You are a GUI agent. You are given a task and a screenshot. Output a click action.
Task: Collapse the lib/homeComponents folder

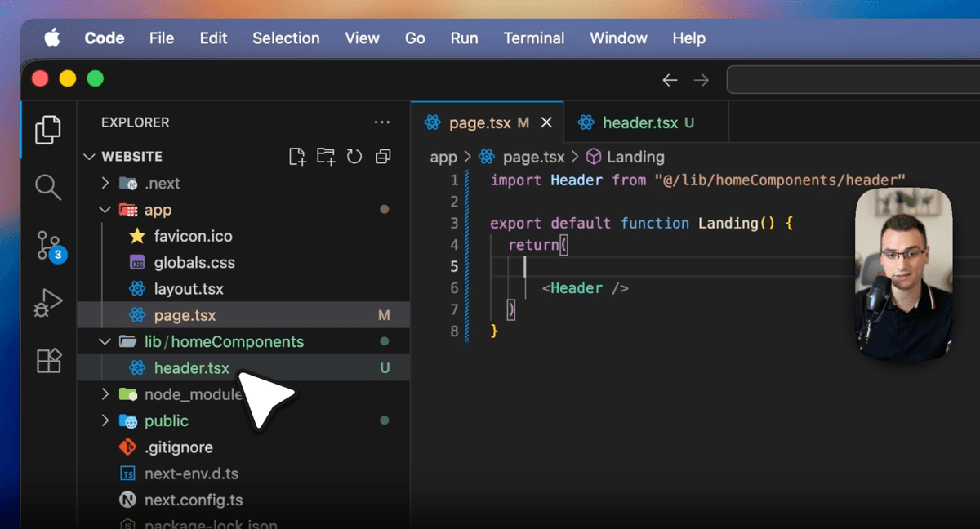[x=105, y=342]
